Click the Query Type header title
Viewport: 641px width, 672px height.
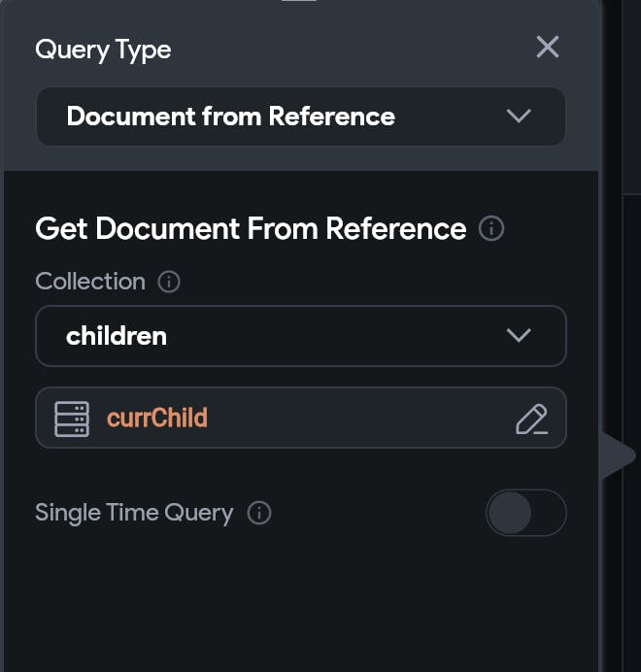(x=103, y=50)
